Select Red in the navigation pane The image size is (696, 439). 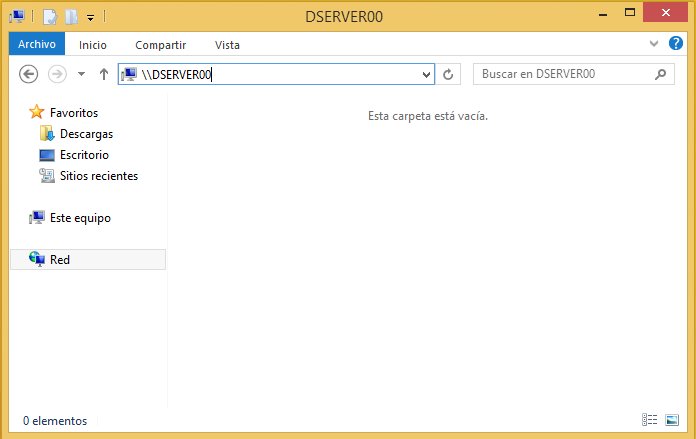click(88, 260)
